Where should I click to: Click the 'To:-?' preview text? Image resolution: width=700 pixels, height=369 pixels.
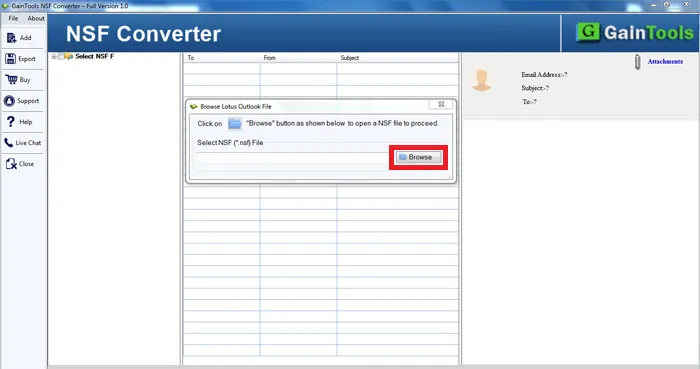click(529, 102)
